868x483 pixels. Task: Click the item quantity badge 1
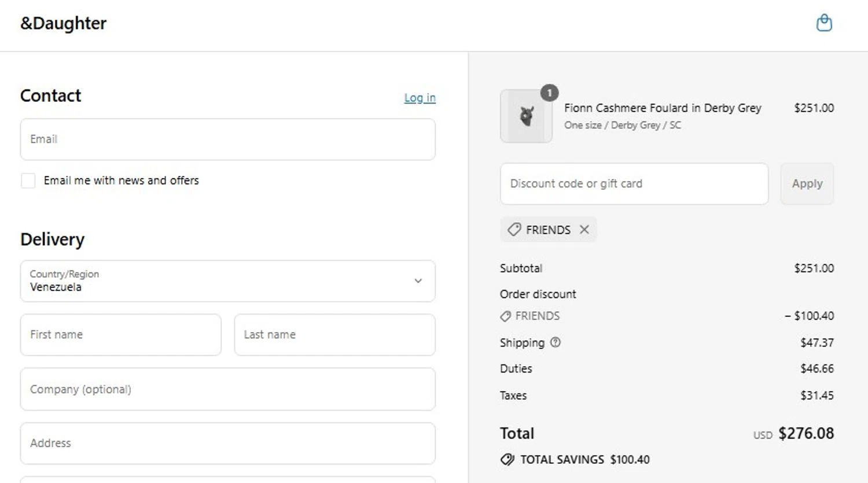click(549, 93)
